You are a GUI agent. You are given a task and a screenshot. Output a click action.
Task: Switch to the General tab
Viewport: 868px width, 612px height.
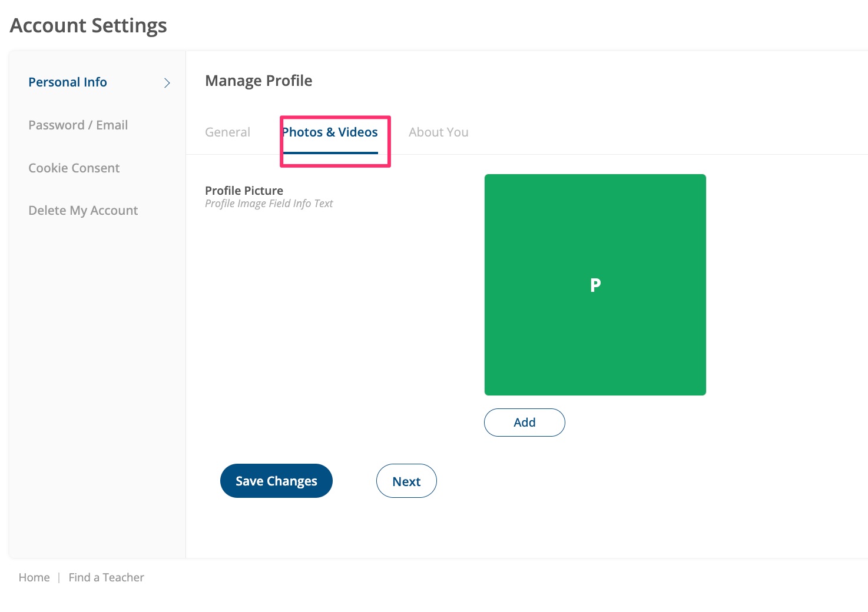tap(227, 132)
